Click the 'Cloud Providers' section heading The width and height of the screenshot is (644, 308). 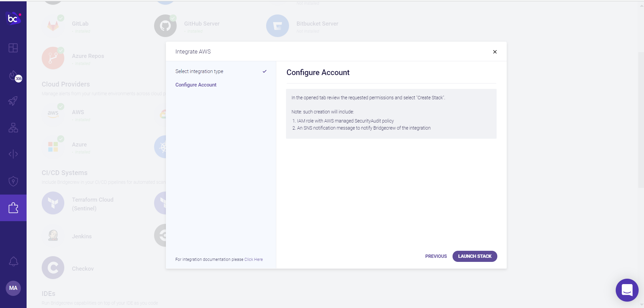pos(66,84)
